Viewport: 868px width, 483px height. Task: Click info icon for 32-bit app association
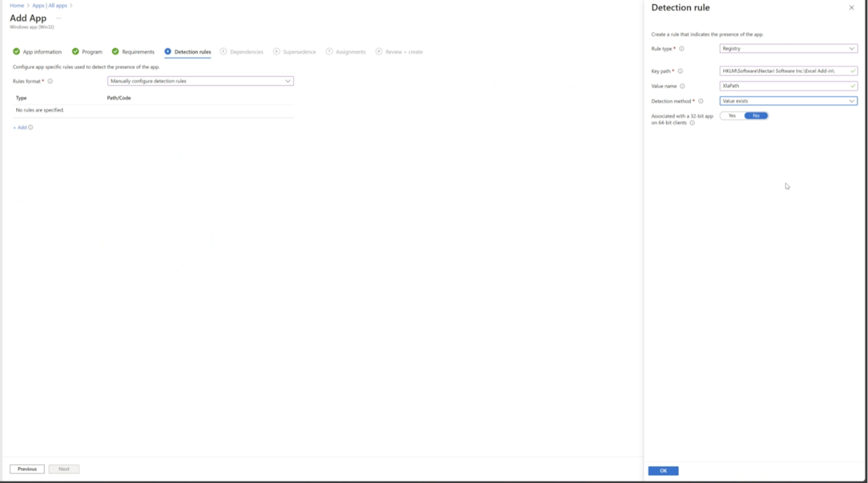tap(692, 123)
